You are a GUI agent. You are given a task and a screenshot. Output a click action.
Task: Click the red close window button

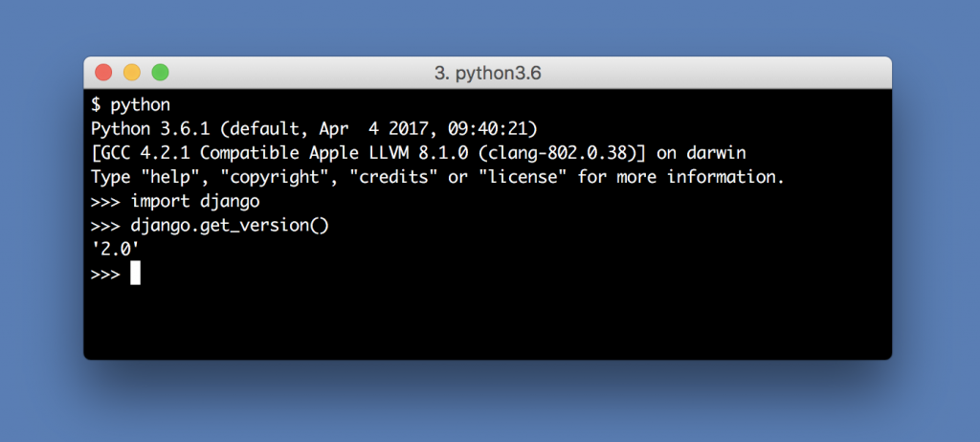click(103, 73)
